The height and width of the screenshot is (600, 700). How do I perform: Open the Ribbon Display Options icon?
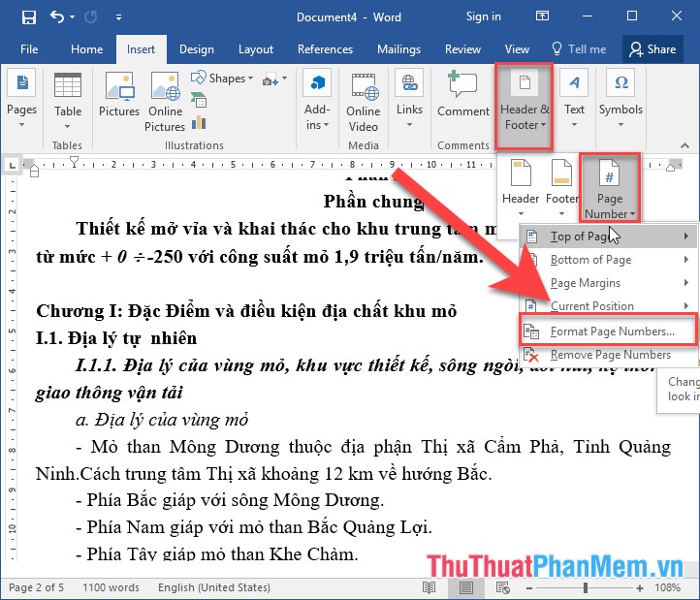pos(542,16)
